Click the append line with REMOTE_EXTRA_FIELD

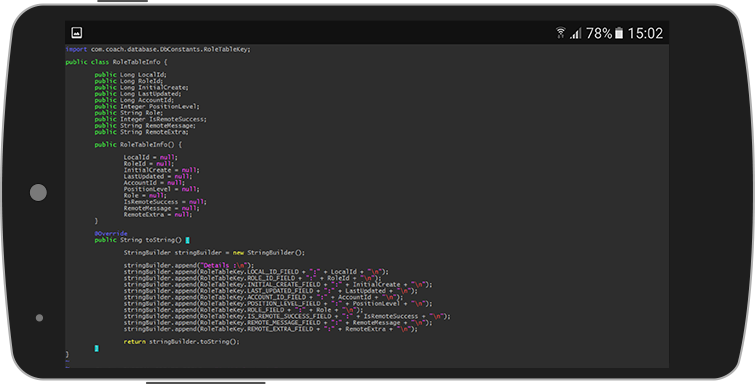tap(271, 329)
